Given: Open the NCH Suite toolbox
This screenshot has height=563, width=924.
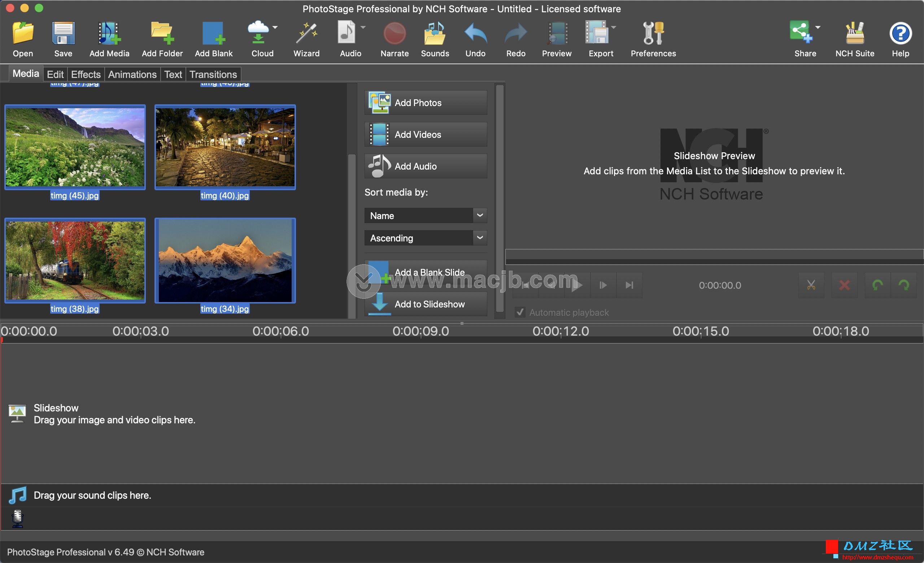Looking at the screenshot, I should (x=855, y=33).
